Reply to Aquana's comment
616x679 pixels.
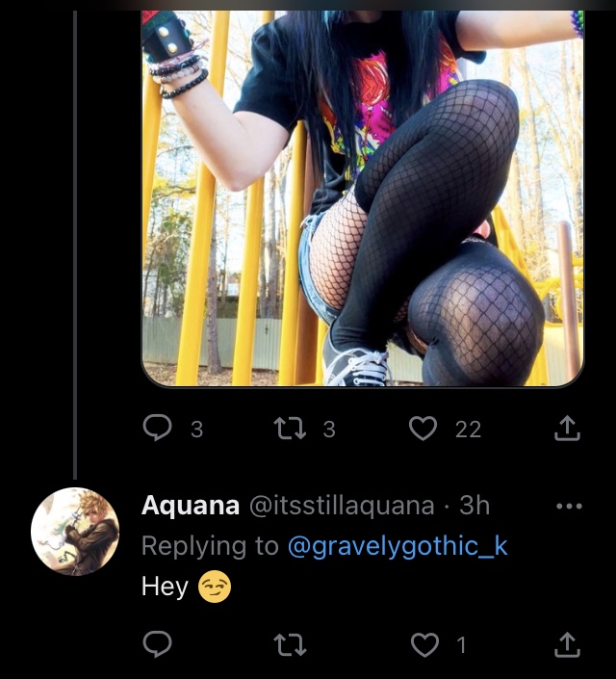[157, 644]
